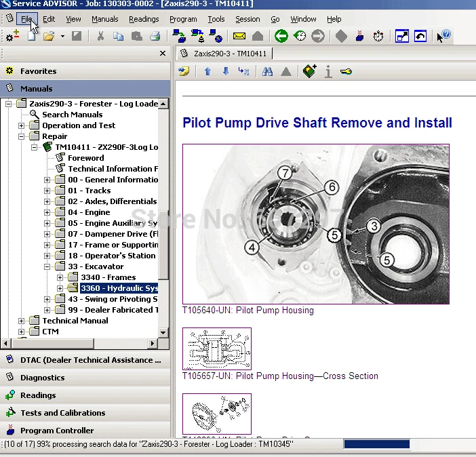
Task: Click the blue down arrow in document toolbar
Action: coord(226,71)
